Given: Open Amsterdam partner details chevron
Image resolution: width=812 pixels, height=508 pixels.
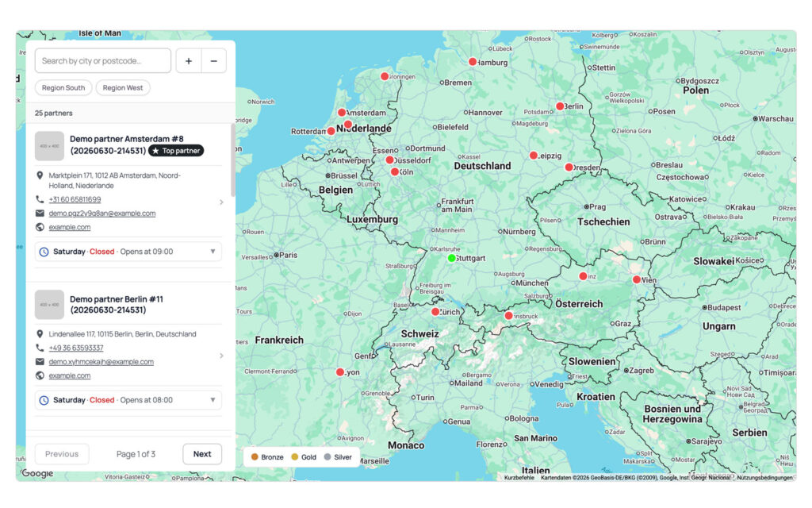Looking at the screenshot, I should click(x=221, y=202).
